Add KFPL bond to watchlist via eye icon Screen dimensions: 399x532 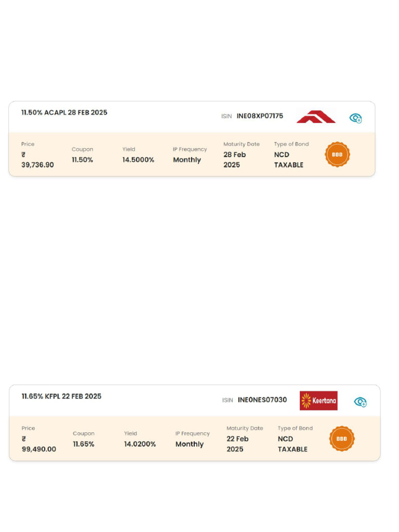pos(360,402)
